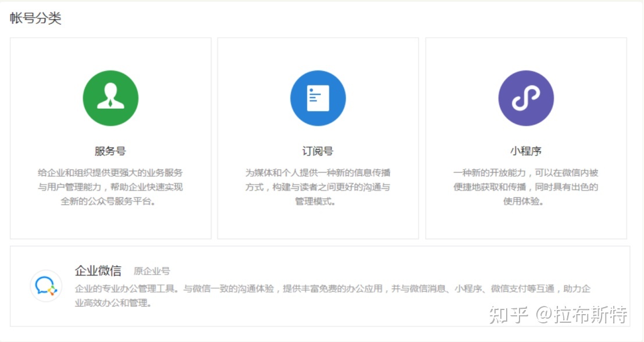Click the 原企业号 label
This screenshot has height=342, width=644.
click(152, 271)
